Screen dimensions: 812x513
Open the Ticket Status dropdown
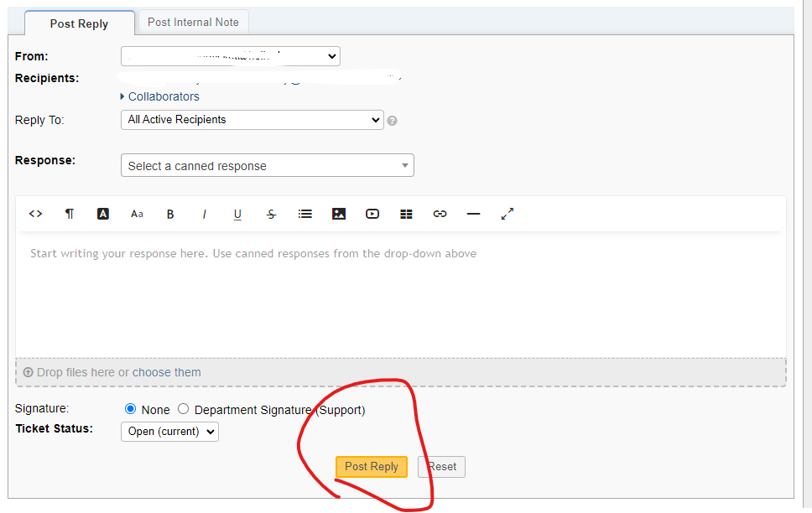pos(169,431)
